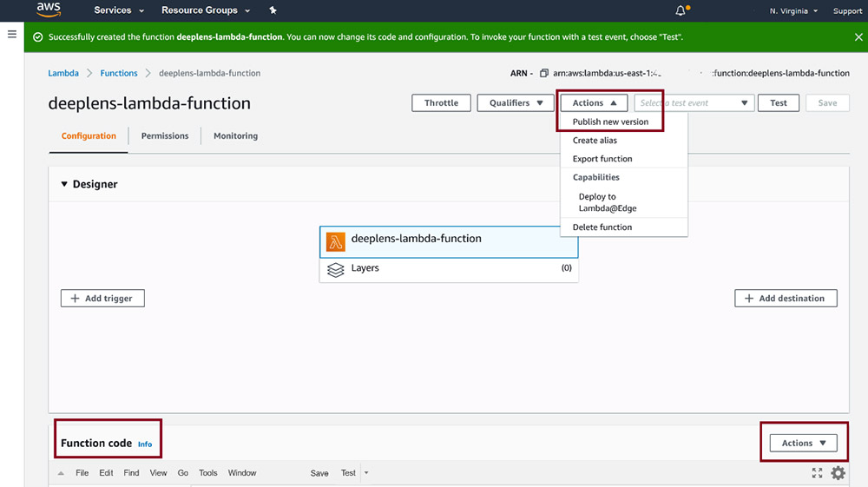Click the top Save button

tap(827, 103)
